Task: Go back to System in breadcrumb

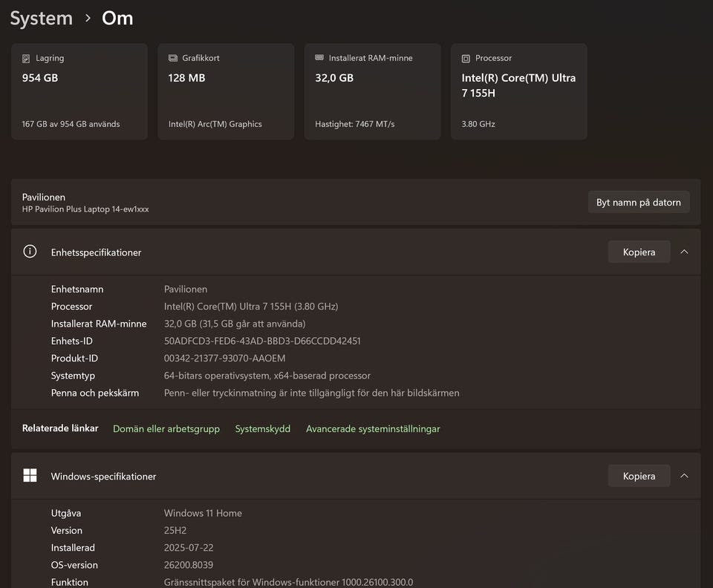Action: pyautogui.click(x=42, y=19)
